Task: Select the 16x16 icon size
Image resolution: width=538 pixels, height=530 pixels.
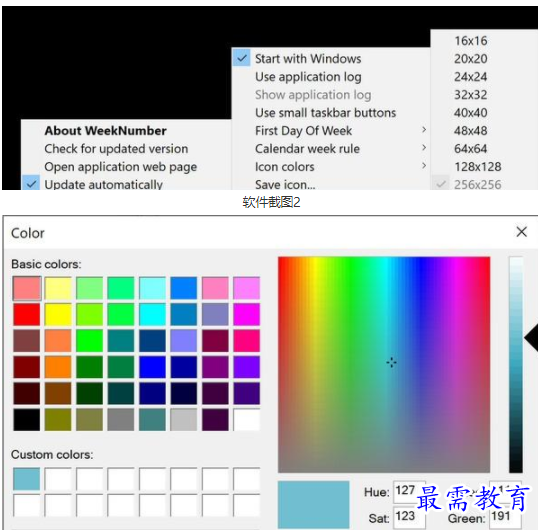Action: 484,41
